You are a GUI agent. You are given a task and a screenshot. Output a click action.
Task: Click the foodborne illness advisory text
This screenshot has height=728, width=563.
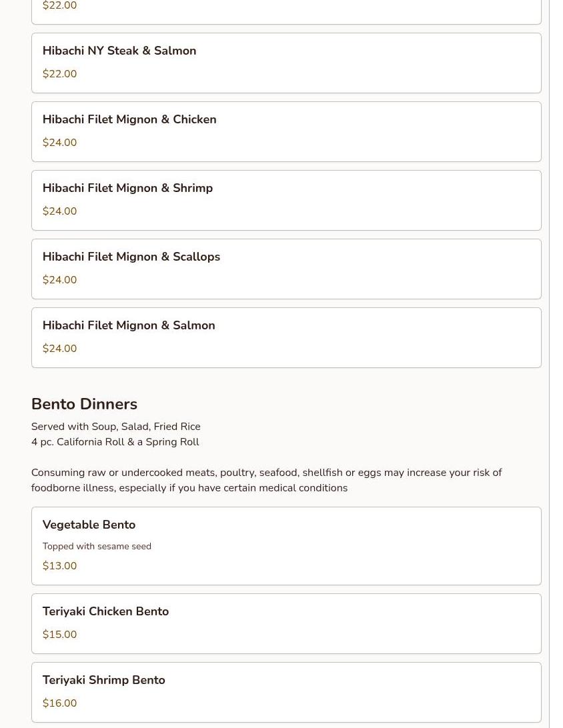267,480
